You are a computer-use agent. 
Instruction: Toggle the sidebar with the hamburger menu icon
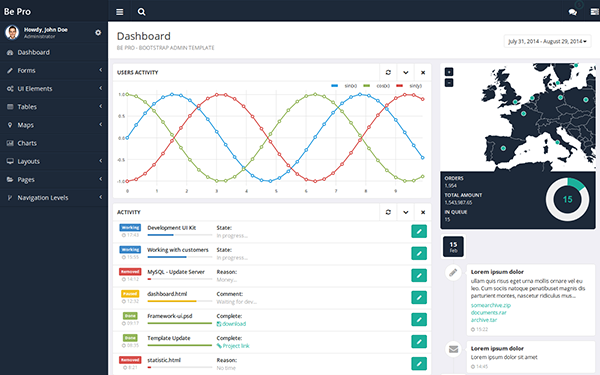pos(119,12)
